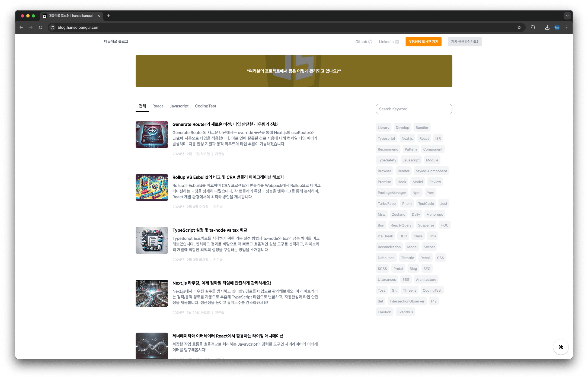
Task: Open Rollup VS Esbuild post thumbnail
Action: (152, 187)
